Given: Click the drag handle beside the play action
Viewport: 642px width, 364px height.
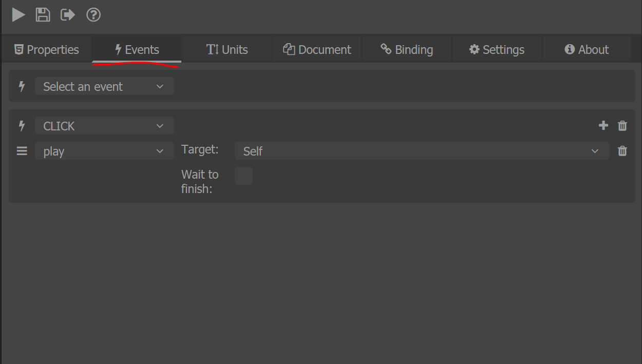Looking at the screenshot, I should pos(21,150).
